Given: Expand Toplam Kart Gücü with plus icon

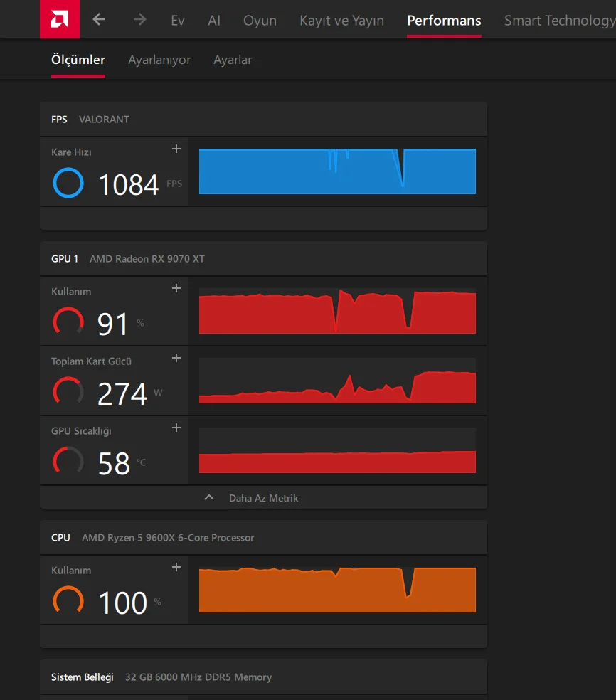Looking at the screenshot, I should (x=176, y=358).
